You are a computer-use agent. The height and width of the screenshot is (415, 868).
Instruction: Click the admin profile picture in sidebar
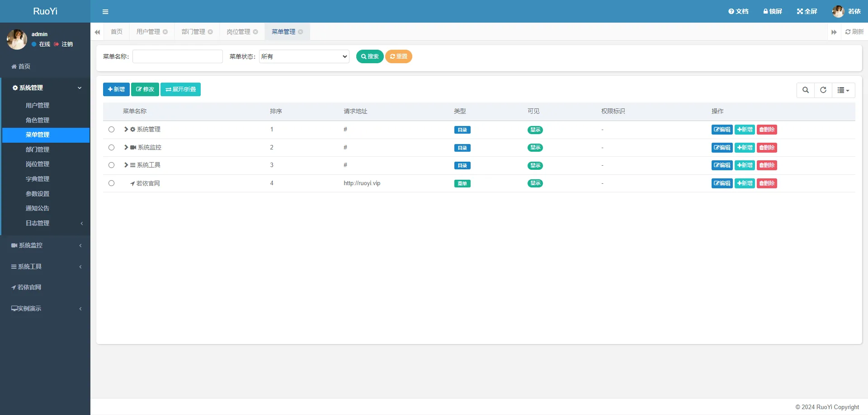point(17,39)
